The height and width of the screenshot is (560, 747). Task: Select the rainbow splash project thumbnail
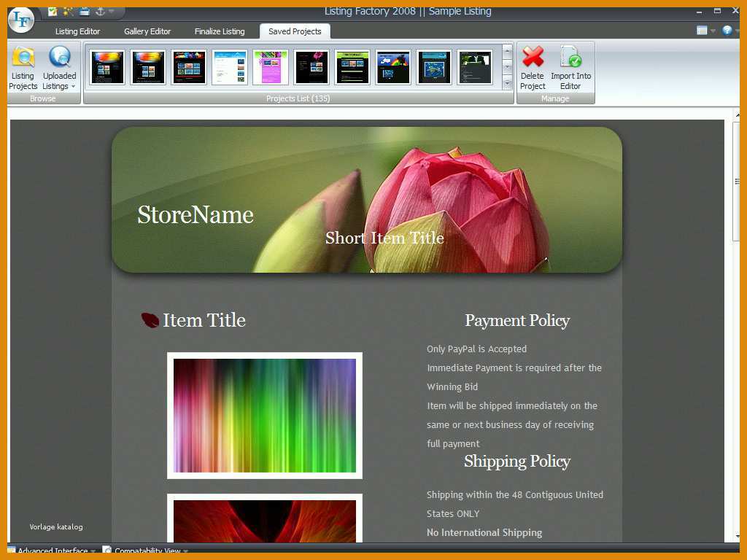(393, 67)
